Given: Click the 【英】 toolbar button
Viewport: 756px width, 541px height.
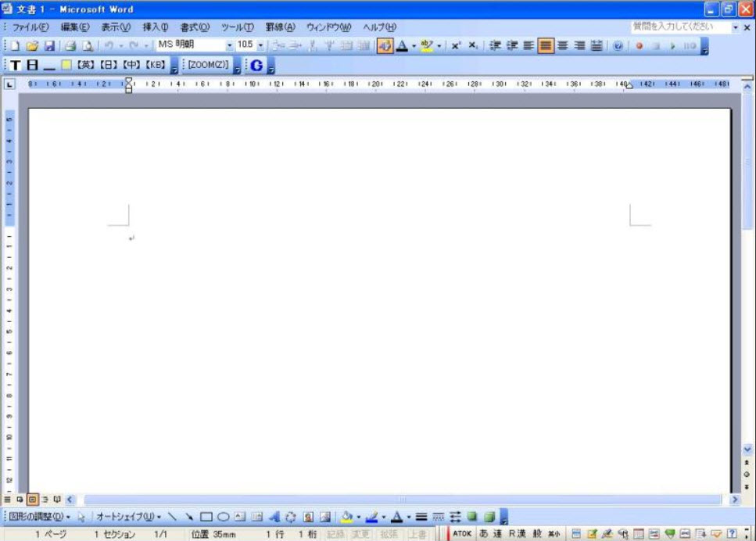Looking at the screenshot, I should click(x=84, y=65).
